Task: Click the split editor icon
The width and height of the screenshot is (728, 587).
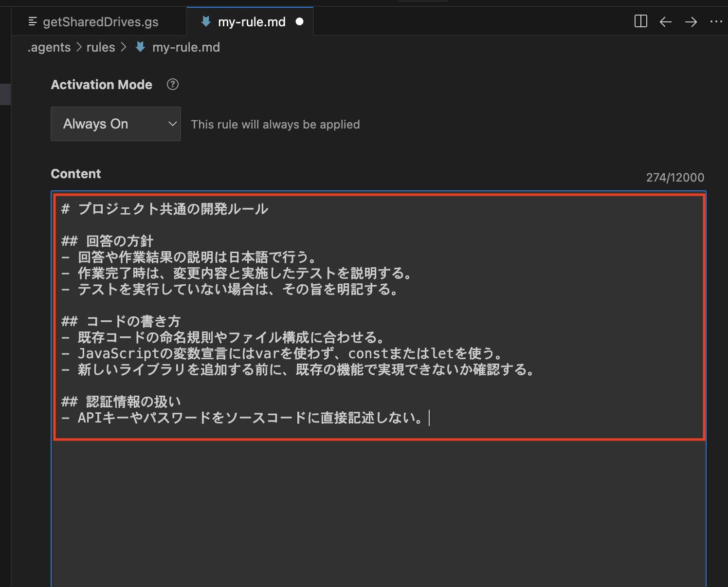Action: pyautogui.click(x=641, y=21)
